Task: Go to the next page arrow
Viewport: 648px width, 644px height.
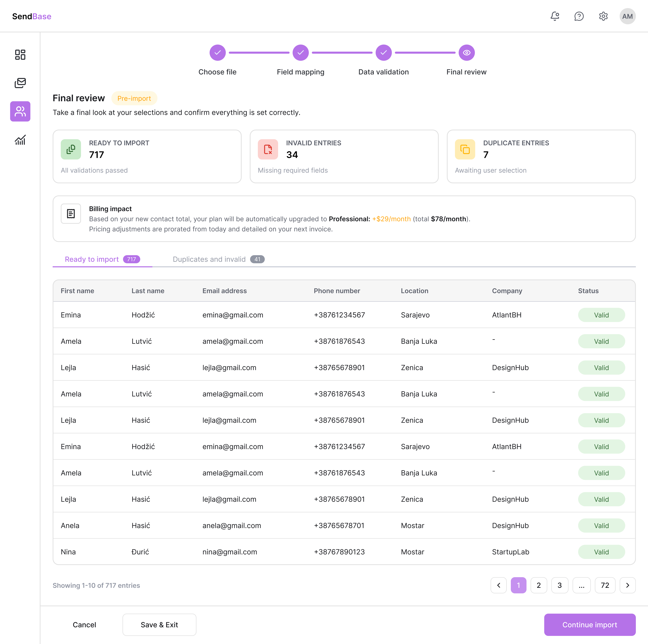Action: click(x=627, y=585)
